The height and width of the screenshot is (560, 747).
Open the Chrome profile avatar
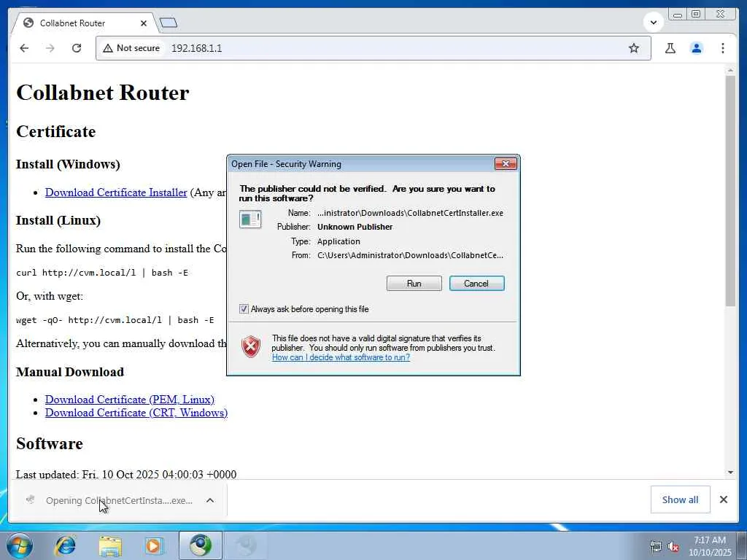point(697,48)
